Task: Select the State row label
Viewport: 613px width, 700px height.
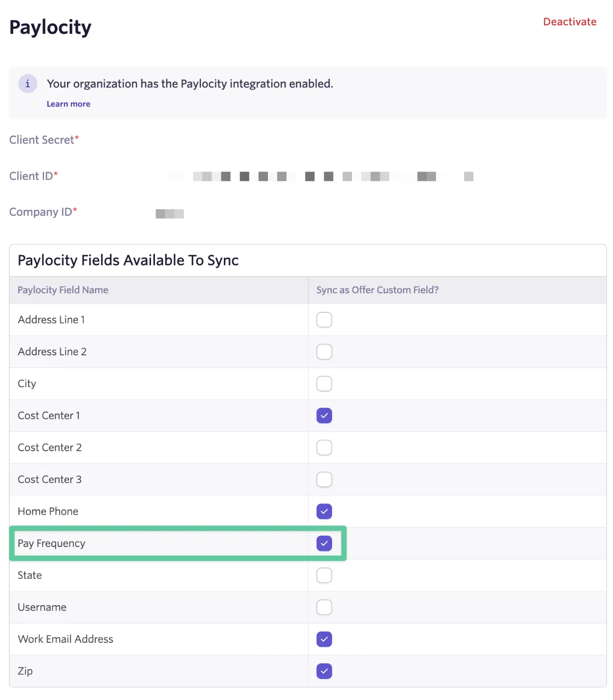Action: [30, 575]
